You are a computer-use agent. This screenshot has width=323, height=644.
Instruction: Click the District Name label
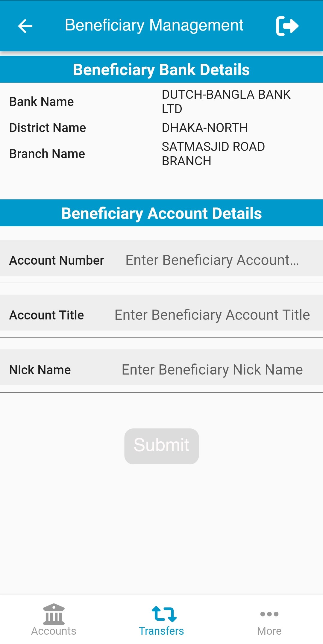(x=48, y=128)
